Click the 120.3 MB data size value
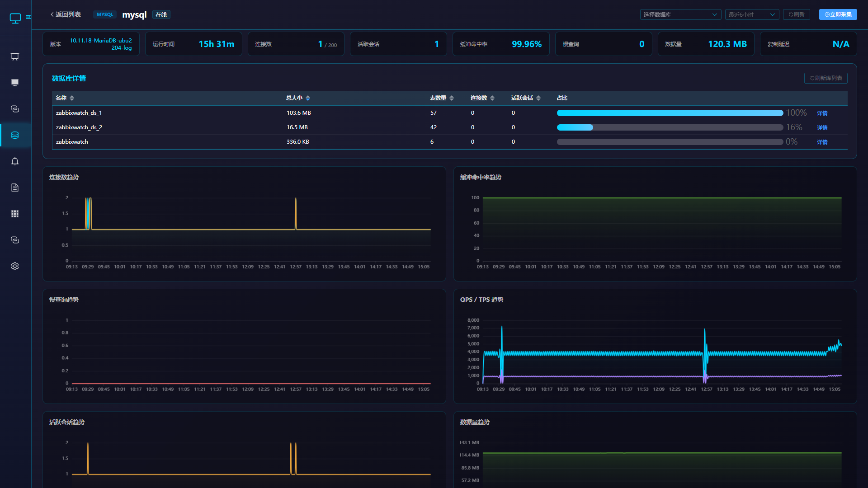The image size is (868, 488). (727, 44)
